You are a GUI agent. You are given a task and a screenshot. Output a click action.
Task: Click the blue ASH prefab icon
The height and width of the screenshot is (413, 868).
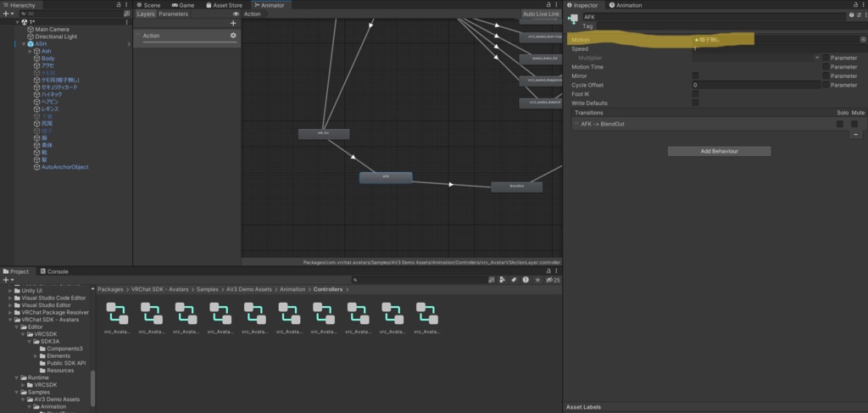coord(31,44)
